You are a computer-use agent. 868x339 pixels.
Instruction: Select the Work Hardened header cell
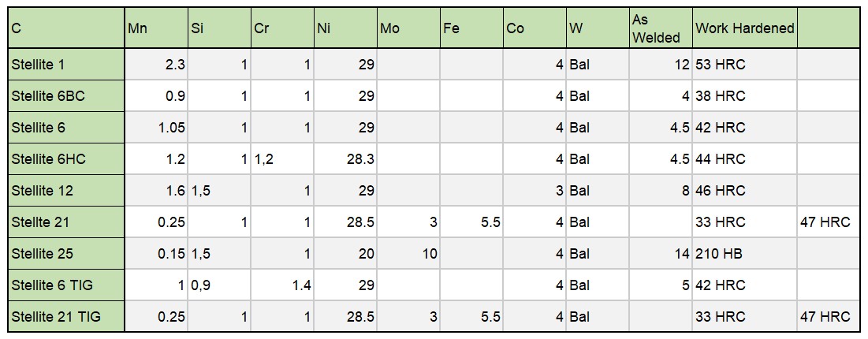[744, 28]
